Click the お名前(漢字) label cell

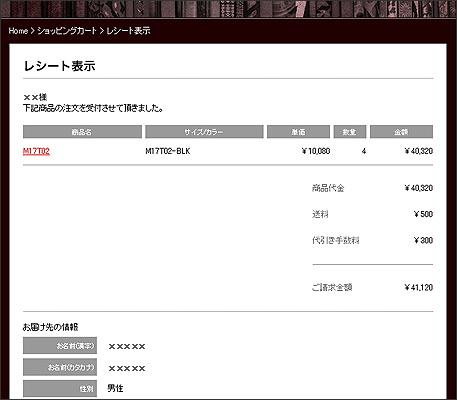(x=60, y=345)
